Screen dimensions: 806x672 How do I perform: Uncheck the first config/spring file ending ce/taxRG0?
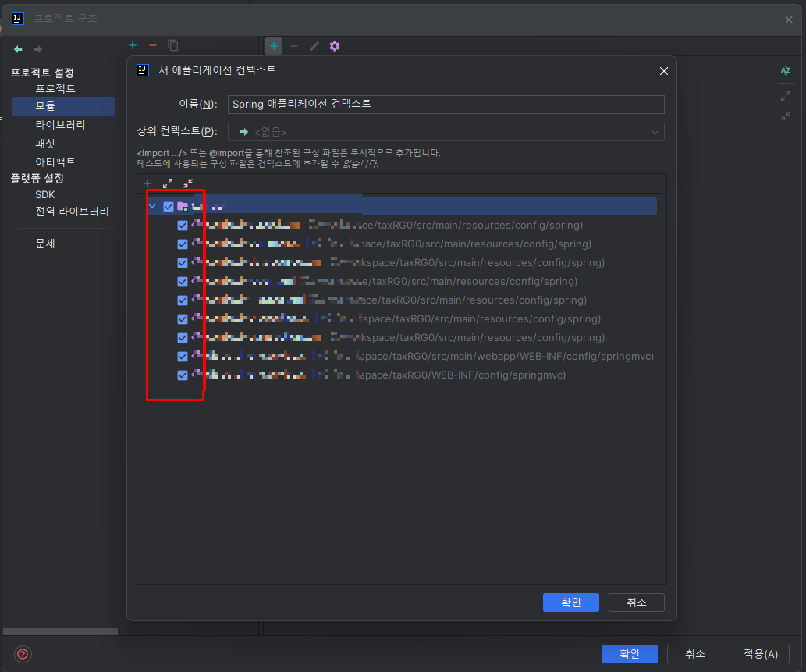tap(183, 226)
